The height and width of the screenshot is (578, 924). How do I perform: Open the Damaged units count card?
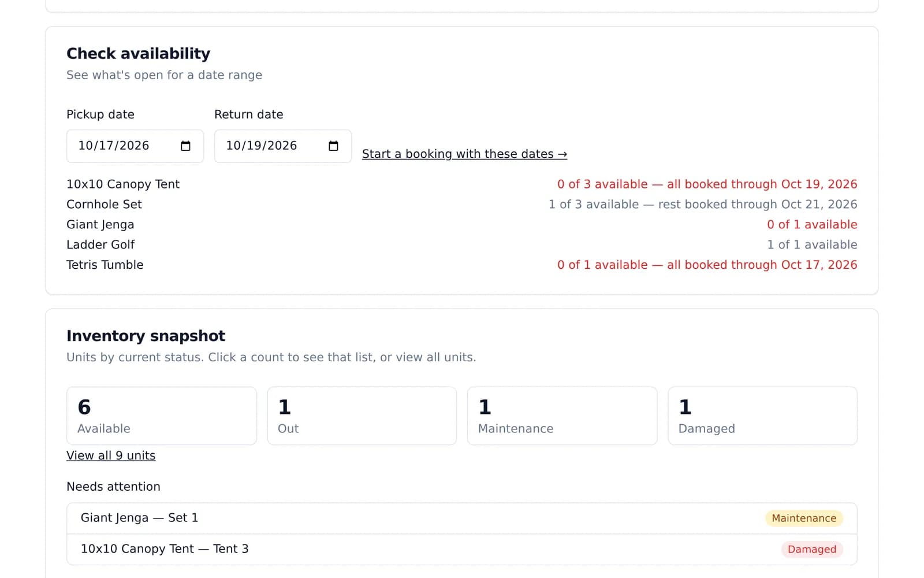[763, 416]
